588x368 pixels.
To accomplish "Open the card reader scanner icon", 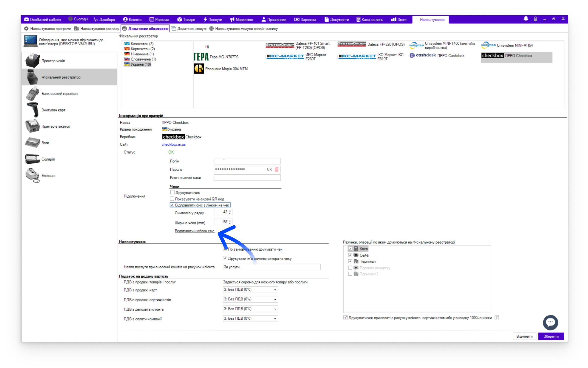I will coord(32,110).
